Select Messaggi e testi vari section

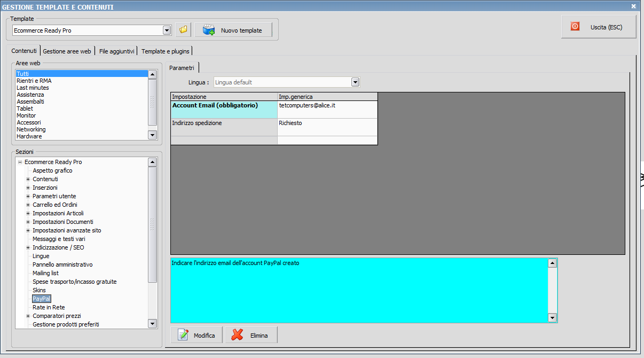point(59,239)
